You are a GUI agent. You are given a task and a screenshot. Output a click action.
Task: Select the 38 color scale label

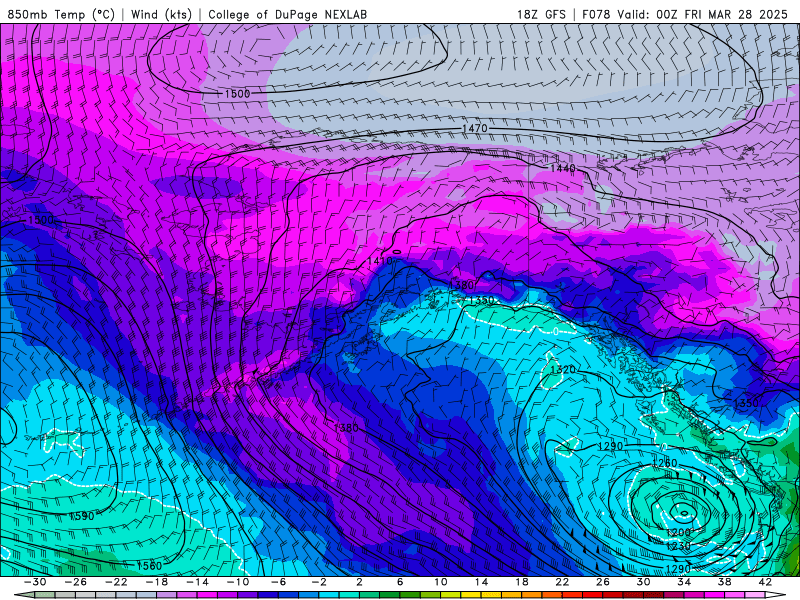tap(724, 582)
